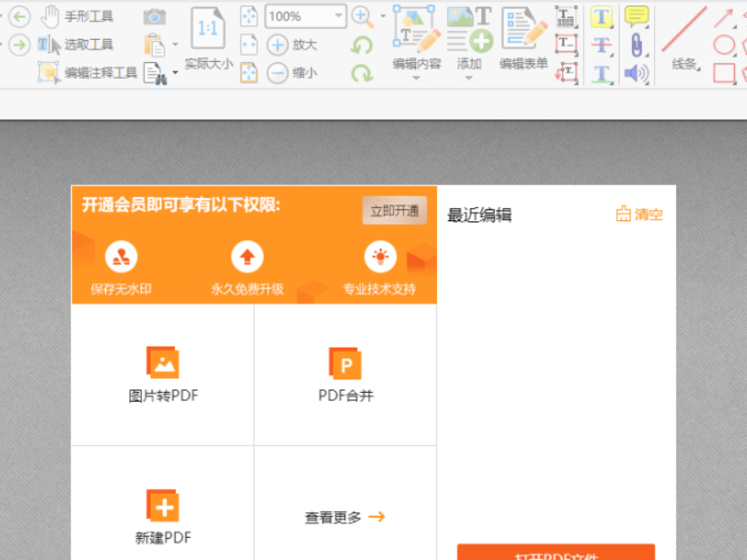Select the oval drawing tool
The width and height of the screenshot is (747, 560).
click(x=724, y=45)
